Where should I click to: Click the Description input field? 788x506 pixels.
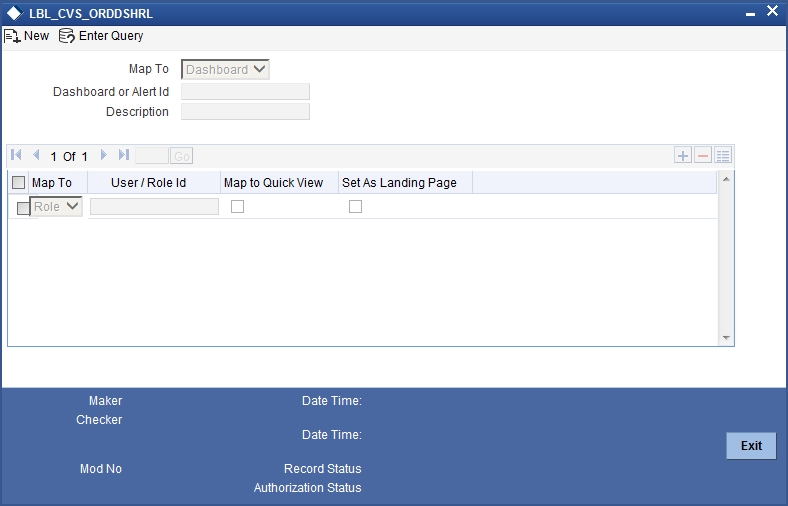[x=245, y=112]
